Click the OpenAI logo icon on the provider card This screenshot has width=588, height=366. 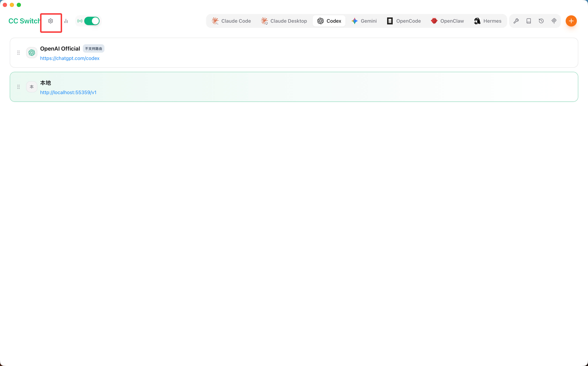click(x=32, y=52)
